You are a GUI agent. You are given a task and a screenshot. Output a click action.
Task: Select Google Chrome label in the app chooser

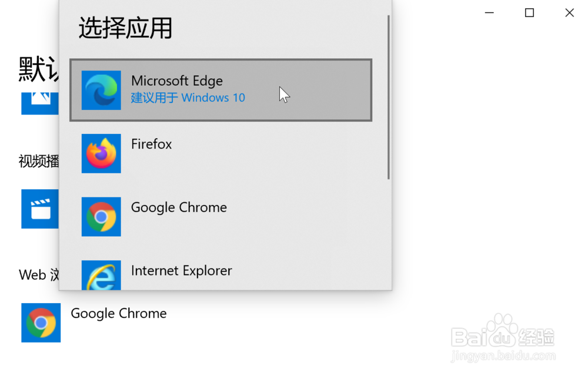point(179,207)
